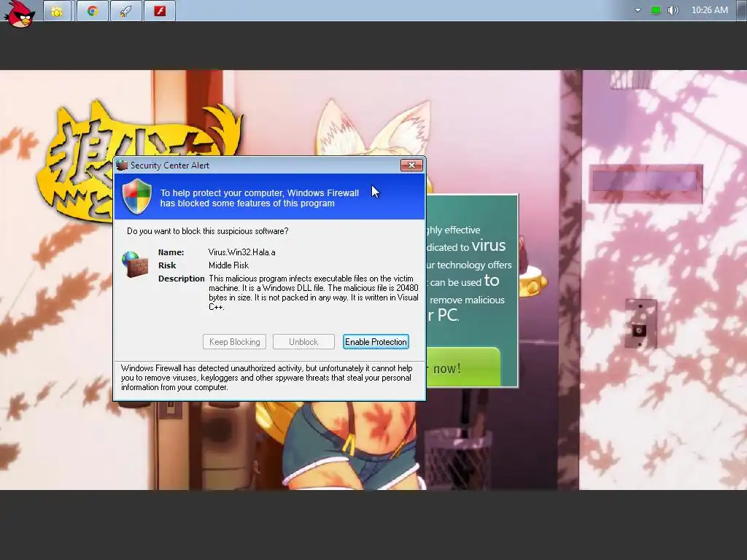Image resolution: width=747 pixels, height=560 pixels.
Task: Open Google Chrome from taskbar
Action: tap(93, 10)
